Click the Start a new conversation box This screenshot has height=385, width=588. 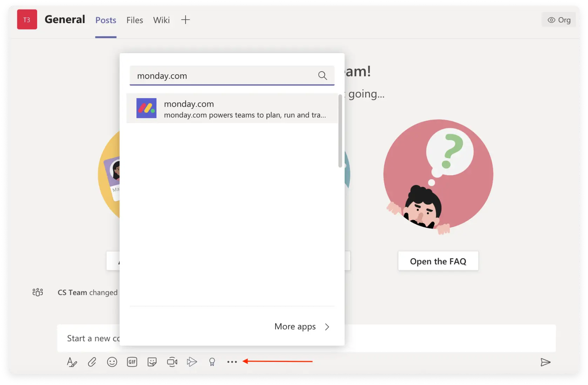pyautogui.click(x=306, y=338)
